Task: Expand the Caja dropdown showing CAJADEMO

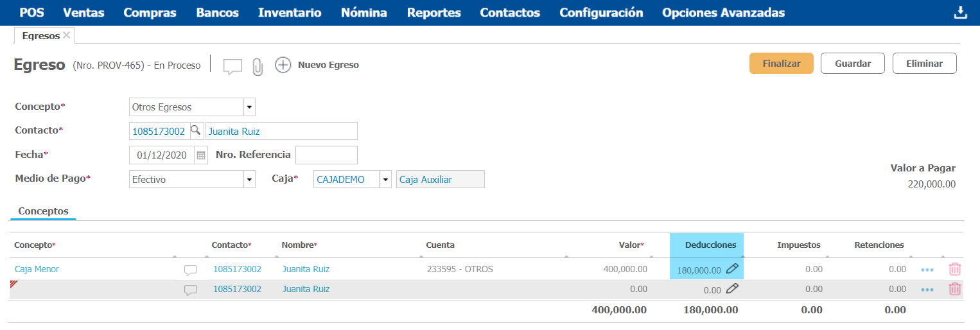Action: pyautogui.click(x=385, y=180)
